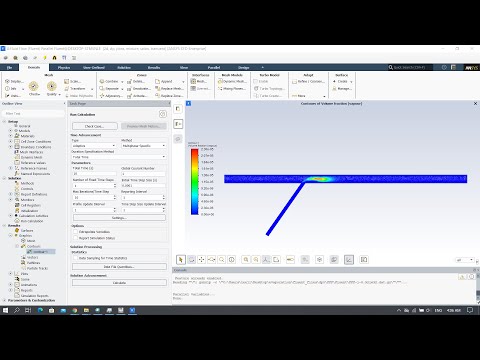Select the zoom-box magnifier tool

tap(222, 259)
